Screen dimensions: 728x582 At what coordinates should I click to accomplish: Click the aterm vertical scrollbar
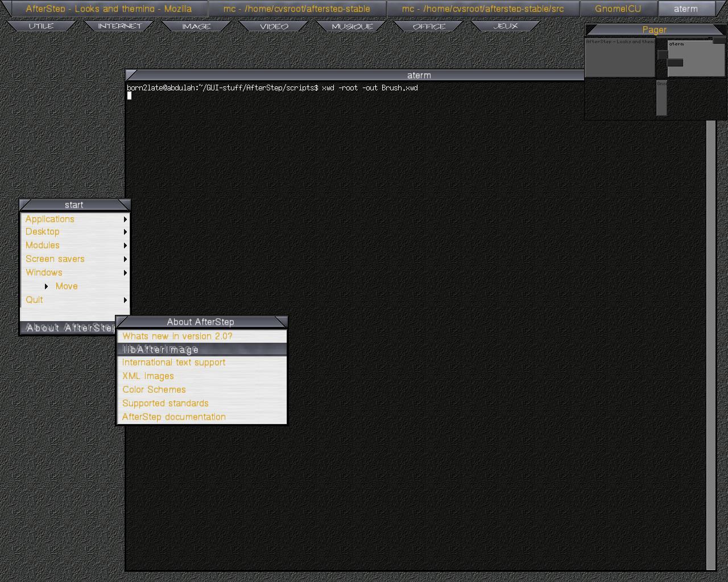[711, 345]
